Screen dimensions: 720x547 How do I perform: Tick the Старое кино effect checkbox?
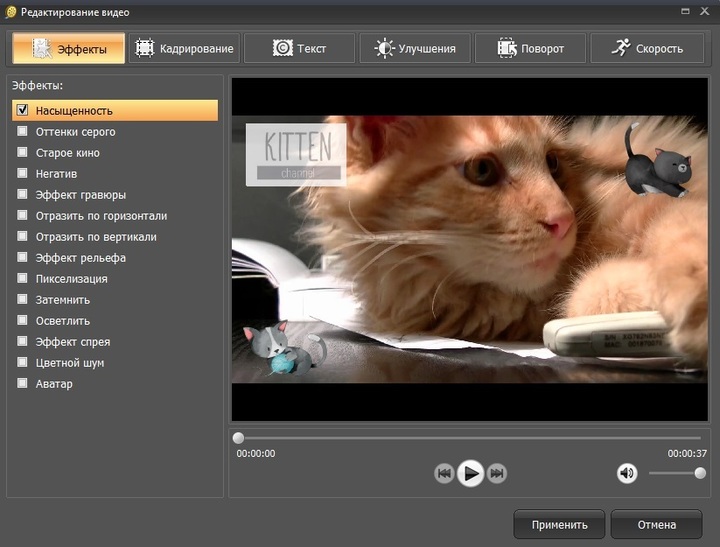click(x=22, y=152)
